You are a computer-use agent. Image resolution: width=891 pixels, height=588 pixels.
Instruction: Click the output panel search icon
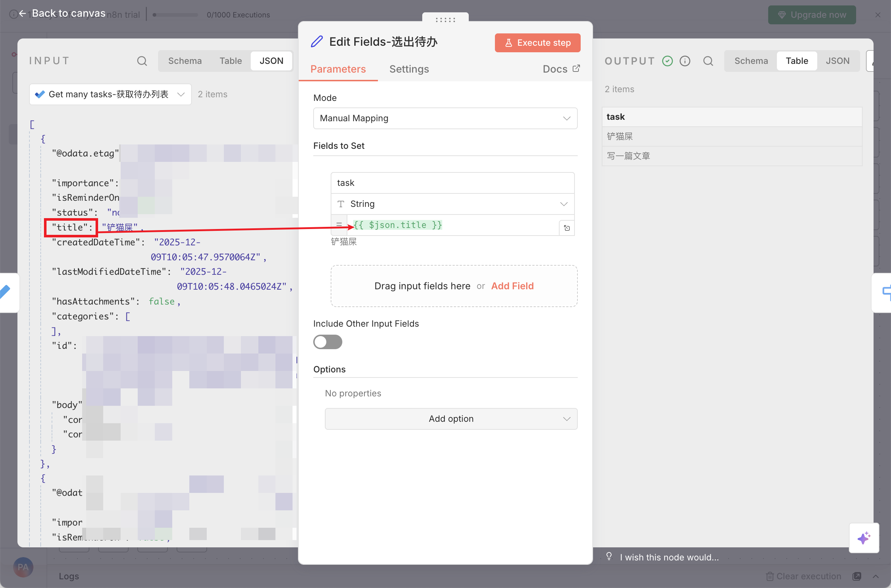point(708,61)
